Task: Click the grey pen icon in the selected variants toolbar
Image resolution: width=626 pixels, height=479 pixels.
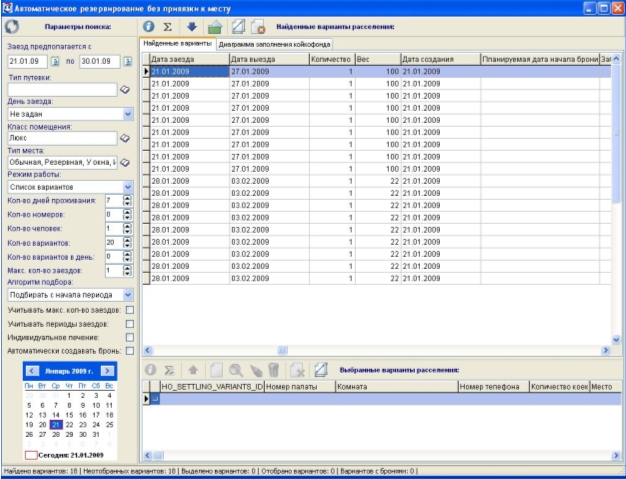Action: (256, 370)
